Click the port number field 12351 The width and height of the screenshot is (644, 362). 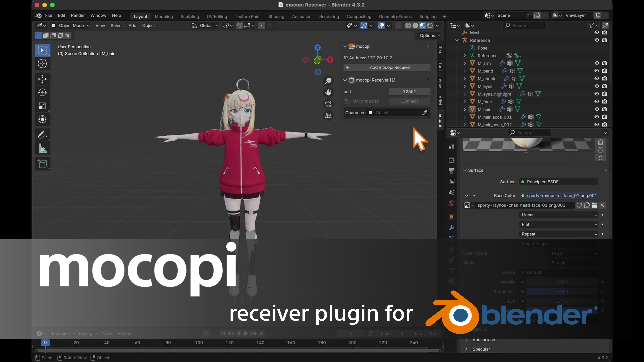(409, 92)
